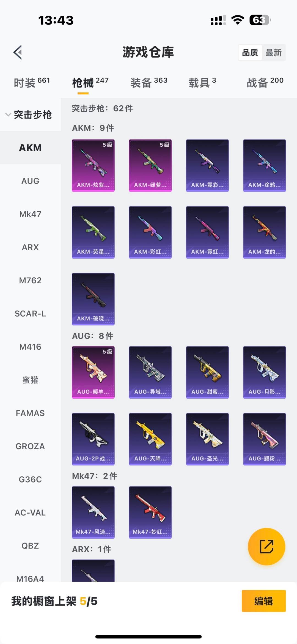This screenshot has height=644, width=297.
Task: Select M416 in the weapon sidebar
Action: coord(30,347)
